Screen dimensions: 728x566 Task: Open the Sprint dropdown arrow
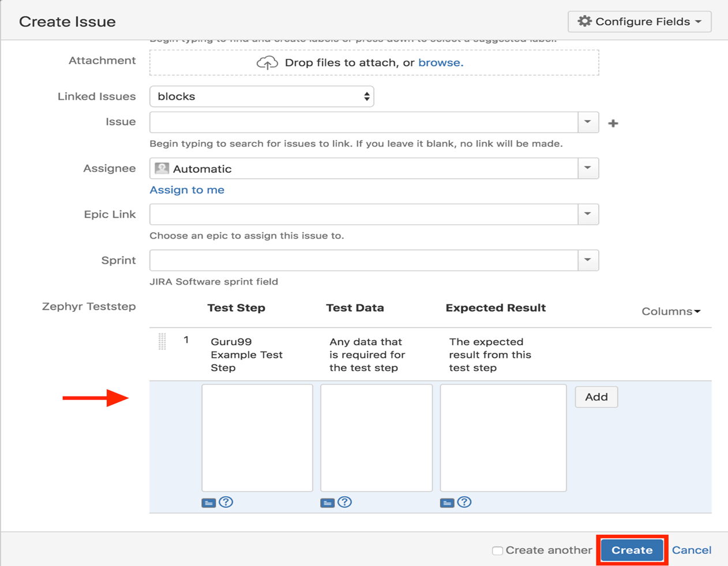click(x=588, y=261)
